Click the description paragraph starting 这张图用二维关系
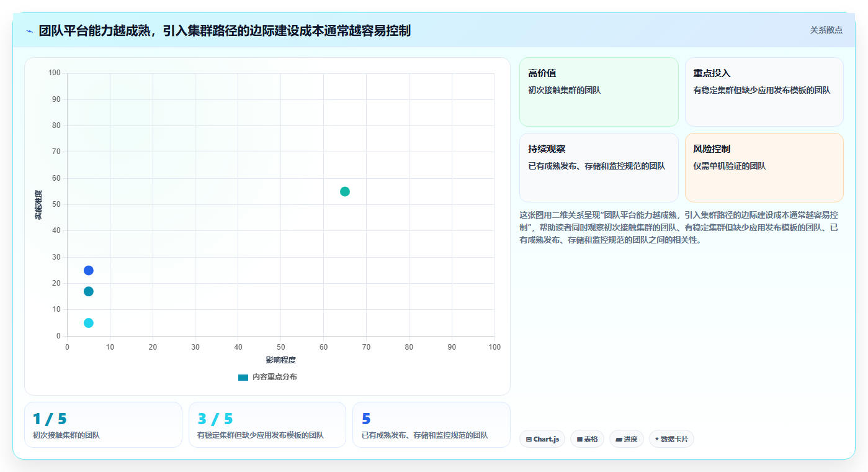The height and width of the screenshot is (472, 868). tap(679, 227)
